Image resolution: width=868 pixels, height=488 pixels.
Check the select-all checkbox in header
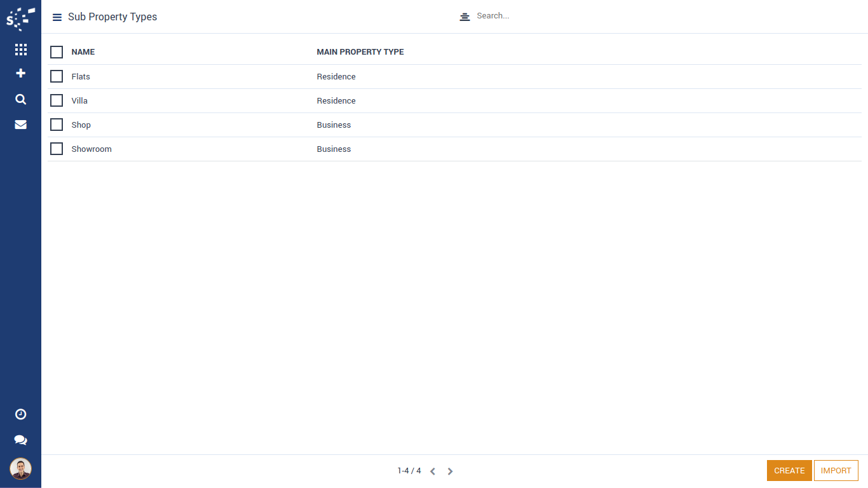[57, 52]
